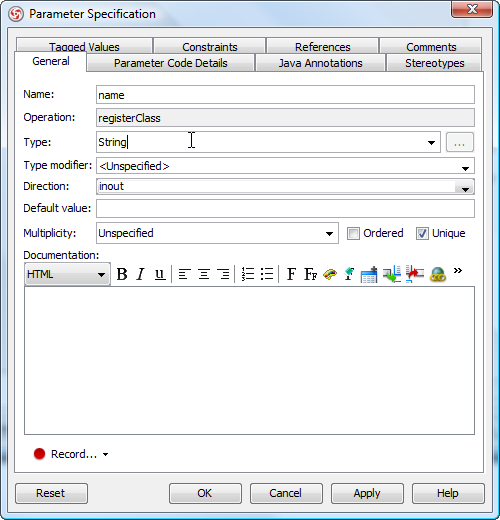This screenshot has height=520, width=500.
Task: Open the Stereotypes tab
Action: (434, 63)
